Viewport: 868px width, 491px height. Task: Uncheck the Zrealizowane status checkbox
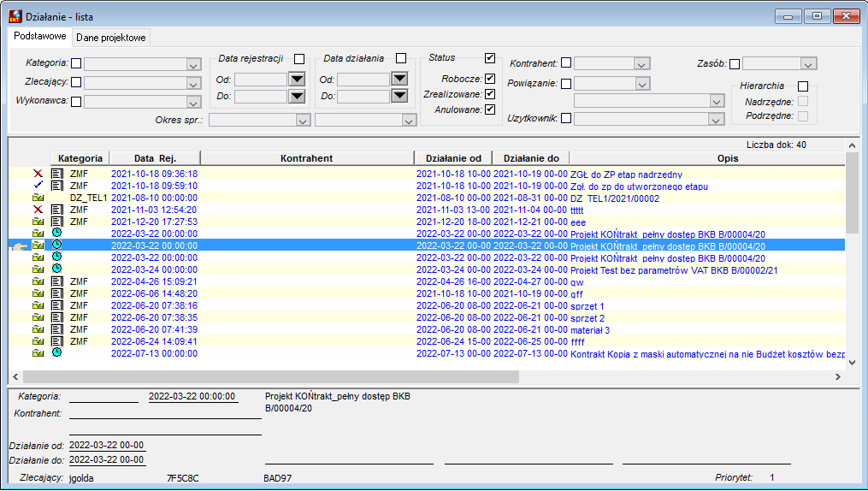tap(490, 94)
